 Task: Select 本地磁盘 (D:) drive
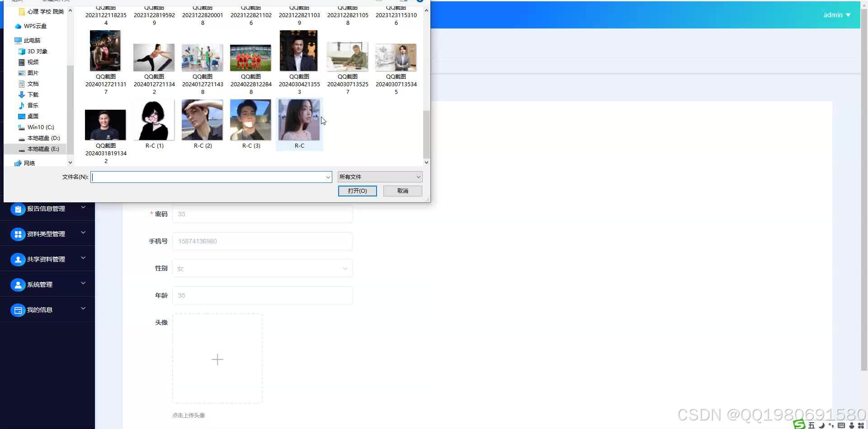click(39, 138)
